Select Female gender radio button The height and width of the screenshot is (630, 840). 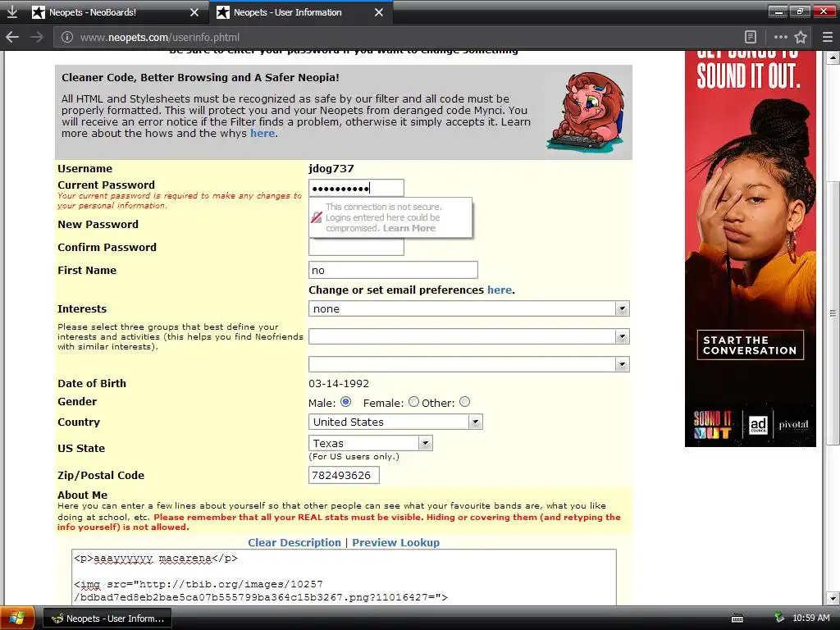point(413,402)
